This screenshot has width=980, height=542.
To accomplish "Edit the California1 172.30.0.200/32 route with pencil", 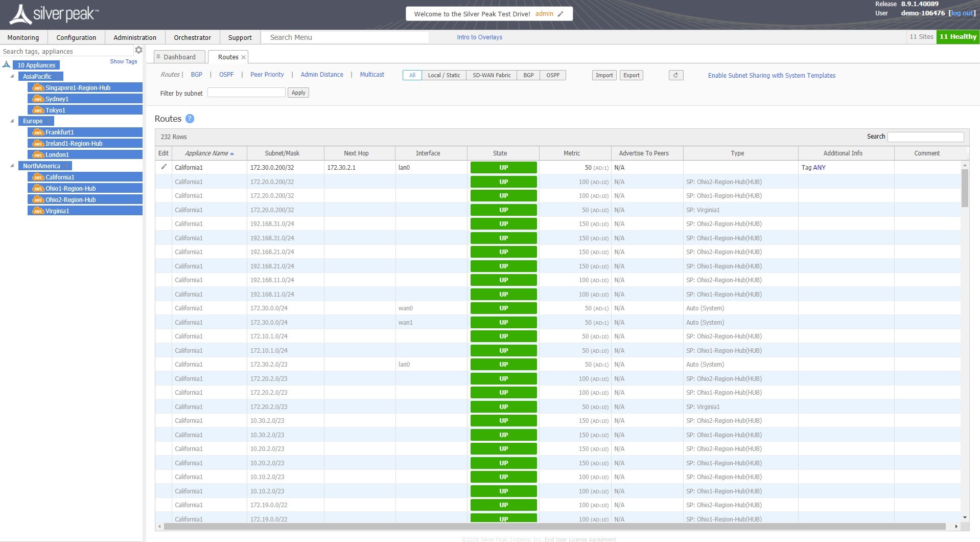I will 164,167.
